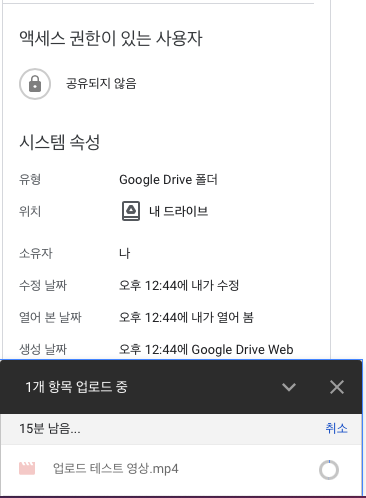Click the 생성 날짜 property label

tap(43, 349)
